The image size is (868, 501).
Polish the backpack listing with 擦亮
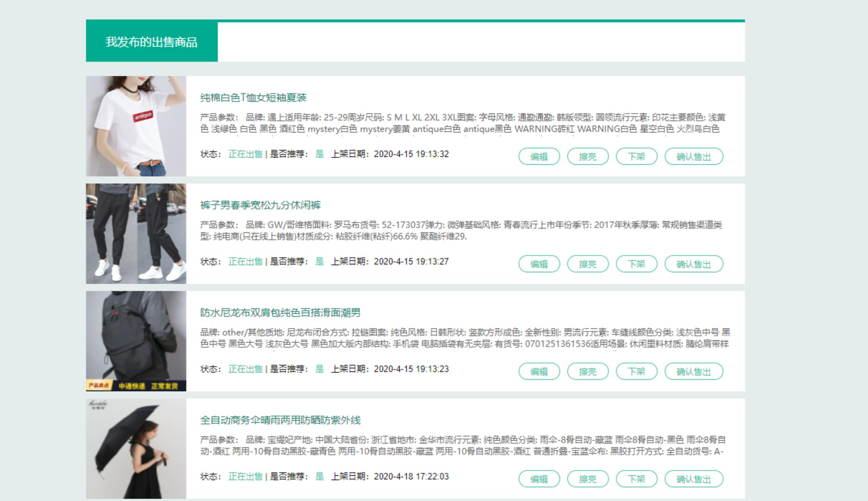[588, 371]
